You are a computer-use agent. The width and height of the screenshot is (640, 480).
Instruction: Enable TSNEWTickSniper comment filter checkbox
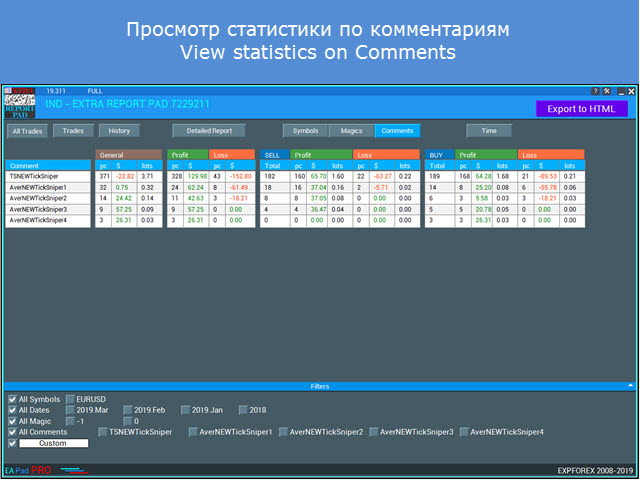tap(103, 432)
